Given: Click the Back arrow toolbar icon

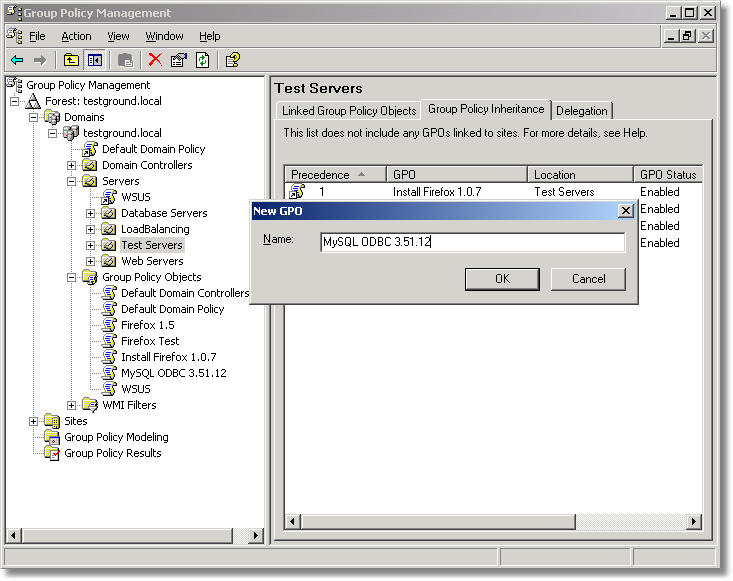Looking at the screenshot, I should [17, 60].
